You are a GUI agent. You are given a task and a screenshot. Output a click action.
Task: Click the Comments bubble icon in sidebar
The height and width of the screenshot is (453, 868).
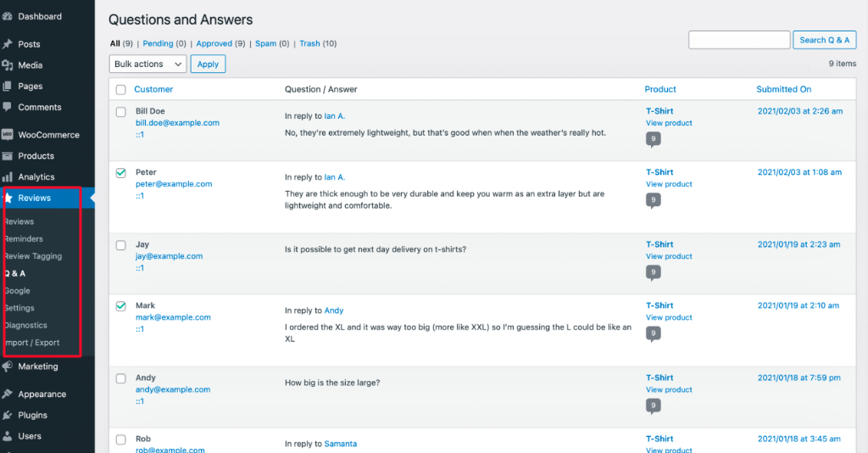coord(7,107)
